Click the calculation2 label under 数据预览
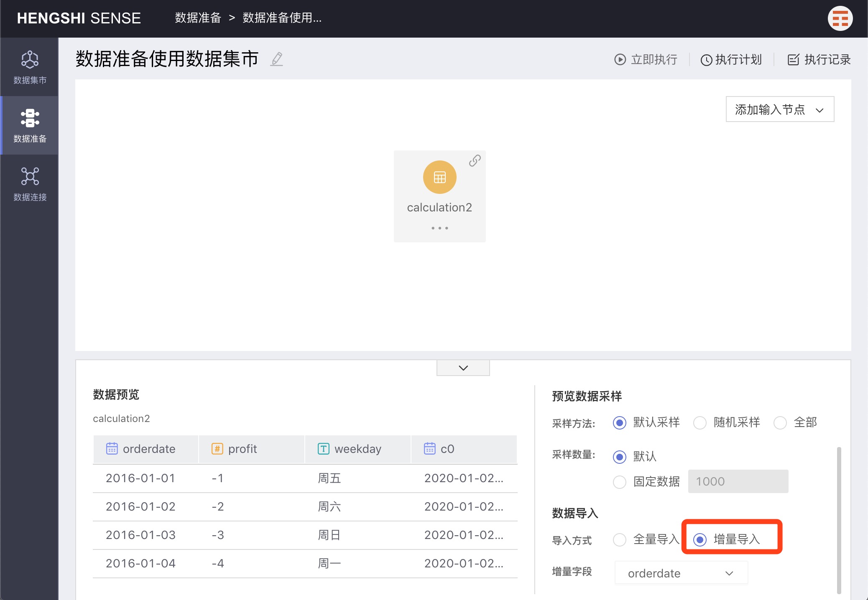 tap(121, 419)
